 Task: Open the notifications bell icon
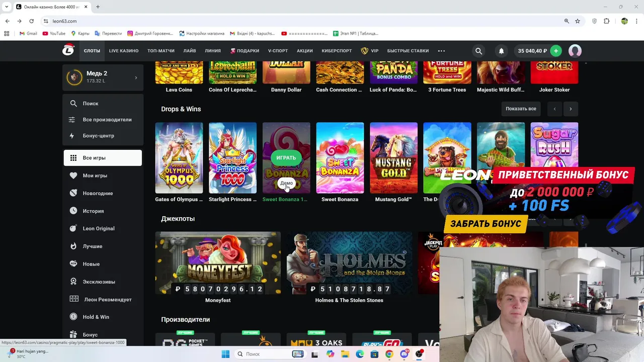[501, 51]
